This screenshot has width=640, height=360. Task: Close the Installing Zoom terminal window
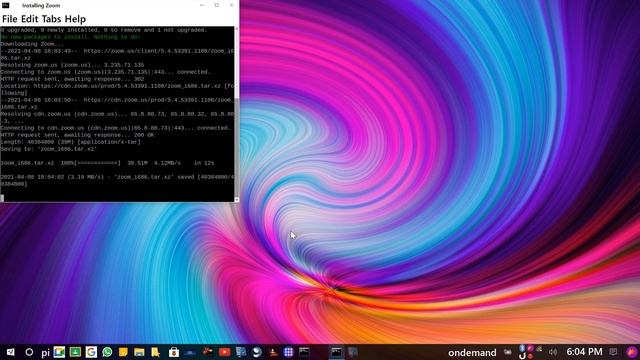[x=231, y=5]
